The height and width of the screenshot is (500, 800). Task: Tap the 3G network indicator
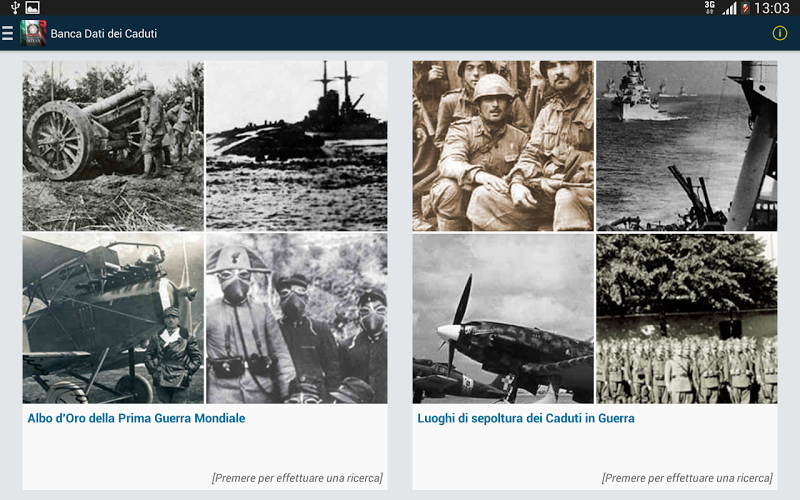(x=710, y=7)
